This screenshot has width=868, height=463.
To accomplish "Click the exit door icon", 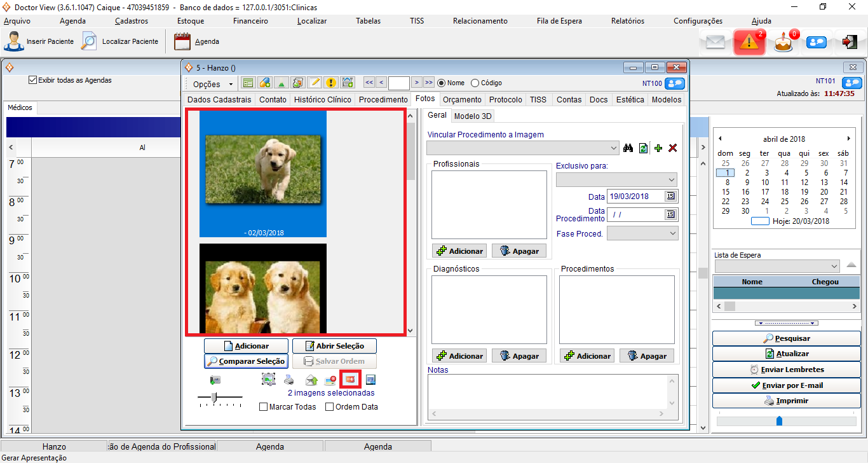I will pyautogui.click(x=850, y=43).
